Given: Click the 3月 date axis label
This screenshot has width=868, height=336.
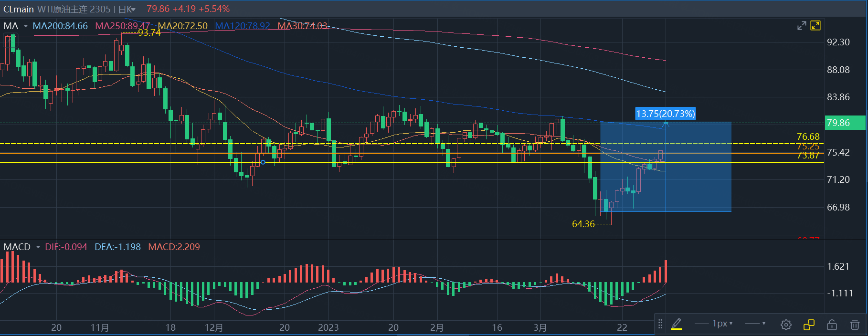Looking at the screenshot, I should [x=540, y=327].
